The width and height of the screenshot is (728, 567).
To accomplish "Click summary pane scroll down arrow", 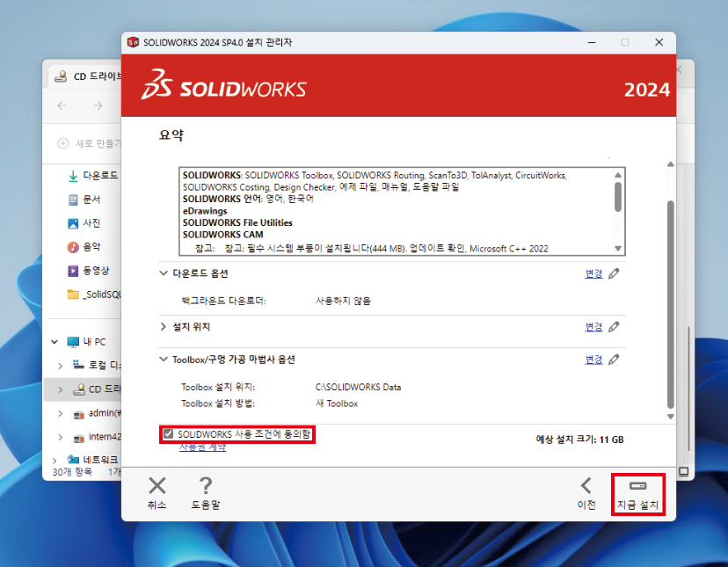I will click(671, 417).
